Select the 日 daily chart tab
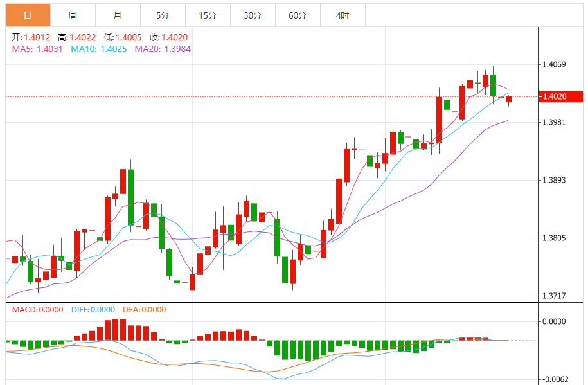The image size is (588, 385). [28, 15]
